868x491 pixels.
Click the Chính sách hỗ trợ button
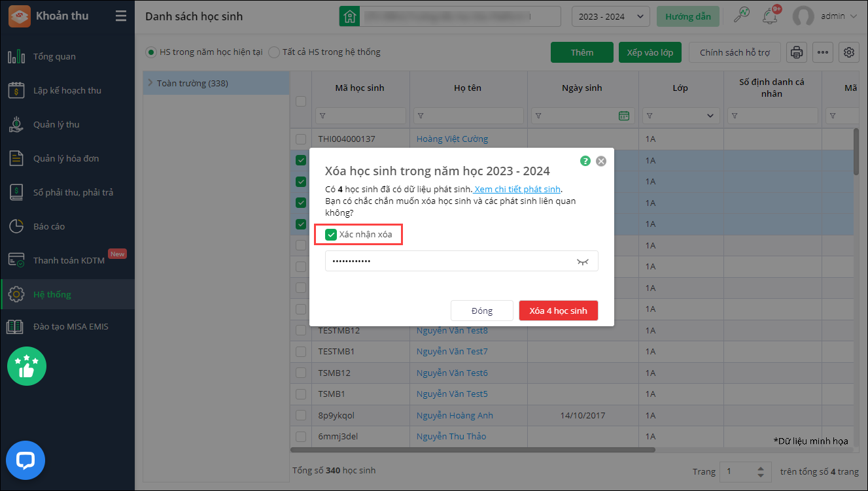coord(735,52)
